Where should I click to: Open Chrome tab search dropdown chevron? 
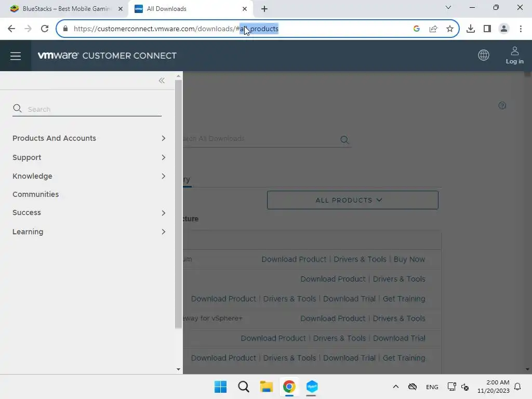(x=448, y=7)
